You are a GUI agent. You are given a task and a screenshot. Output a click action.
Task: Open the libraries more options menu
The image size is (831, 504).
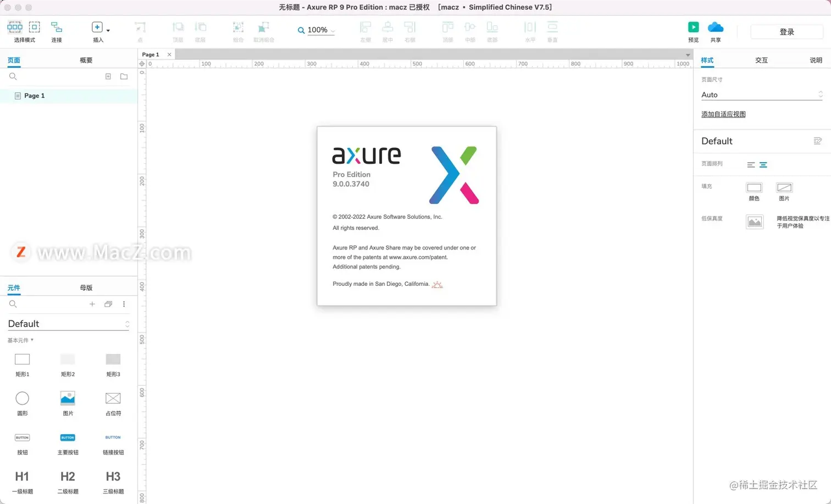pos(124,304)
